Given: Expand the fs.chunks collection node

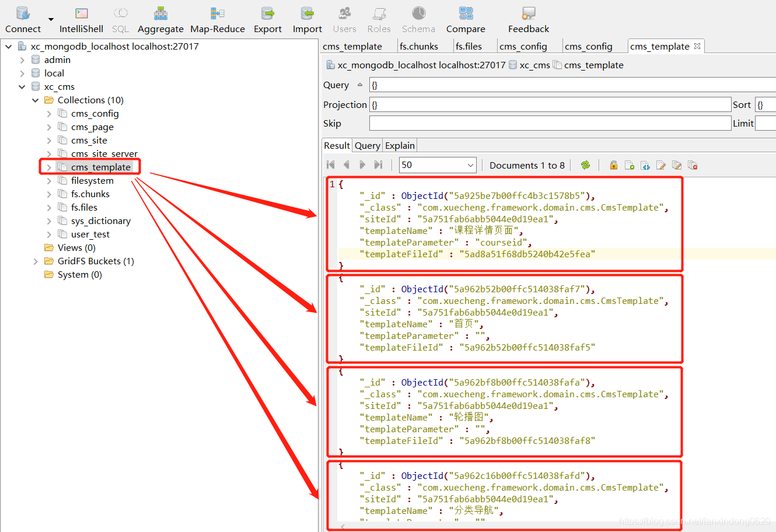Looking at the screenshot, I should (x=49, y=194).
